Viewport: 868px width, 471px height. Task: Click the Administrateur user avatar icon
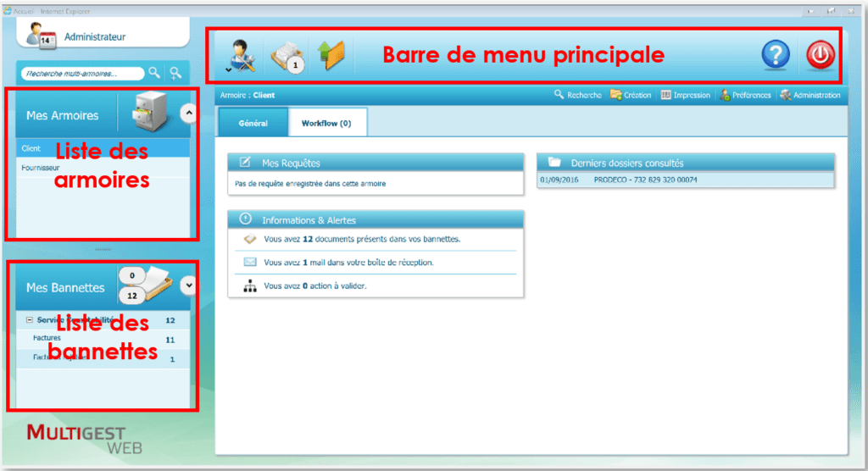click(x=41, y=36)
